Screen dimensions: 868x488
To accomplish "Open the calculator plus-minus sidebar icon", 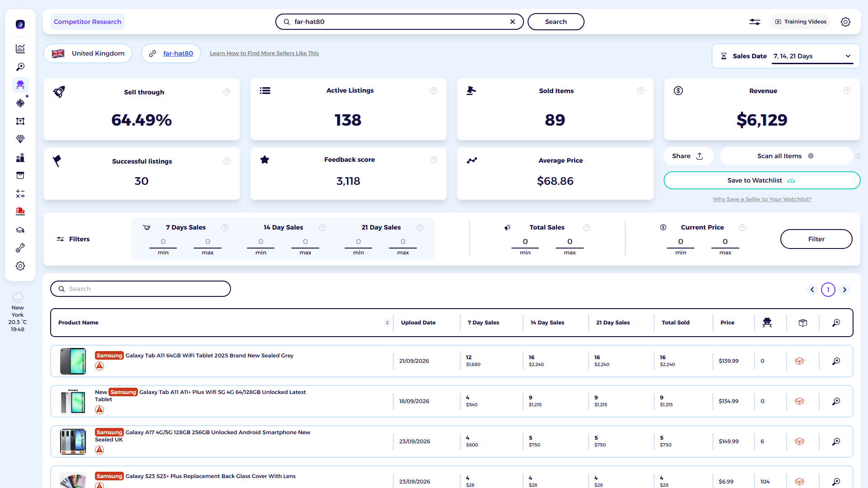I will point(20,194).
